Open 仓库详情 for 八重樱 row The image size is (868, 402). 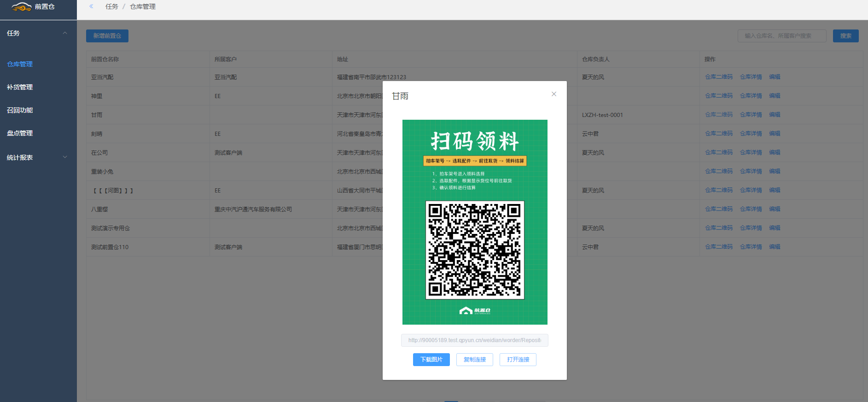[751, 209]
